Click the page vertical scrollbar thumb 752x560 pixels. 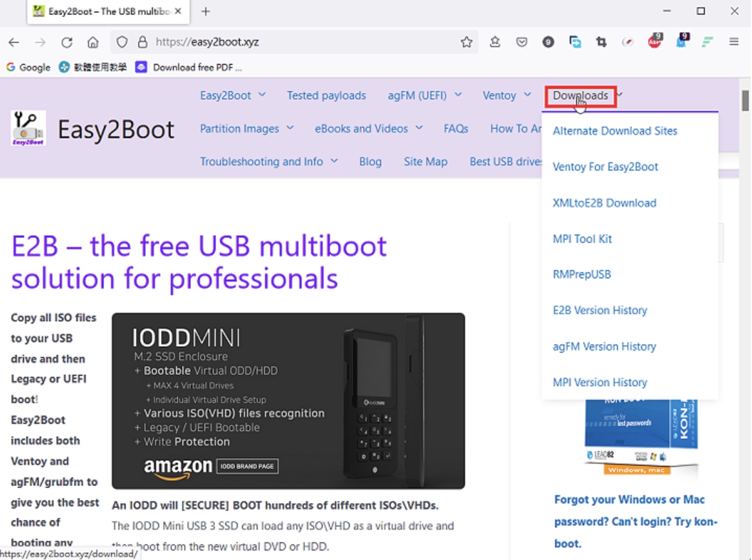745,100
